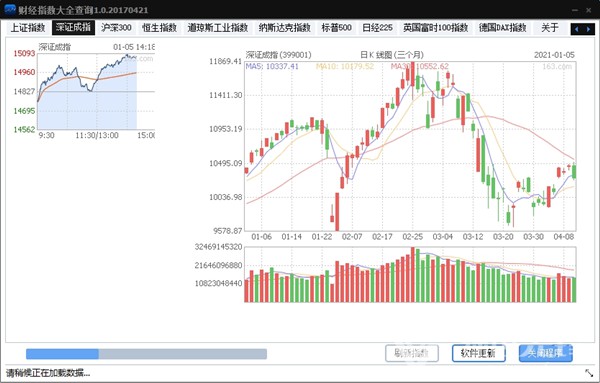Click the app logo icon in title bar
This screenshot has height=383, width=600.
pyautogui.click(x=9, y=9)
